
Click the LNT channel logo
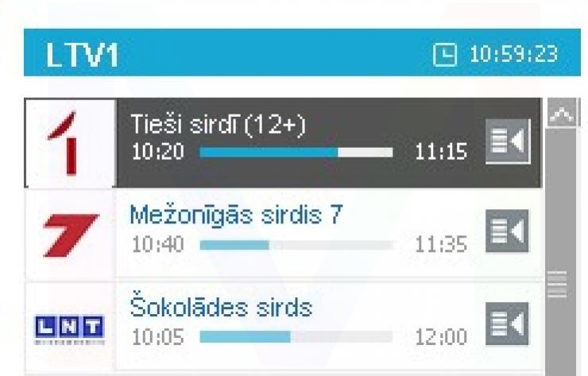pyautogui.click(x=70, y=326)
